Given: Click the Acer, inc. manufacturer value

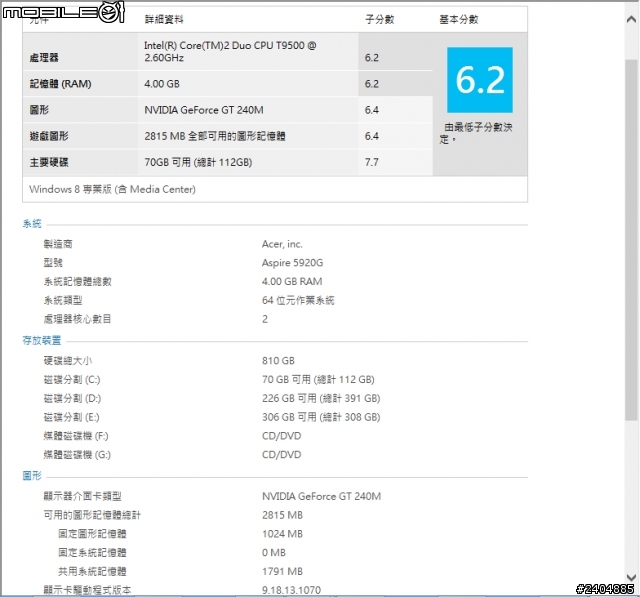Looking at the screenshot, I should click(282, 244).
